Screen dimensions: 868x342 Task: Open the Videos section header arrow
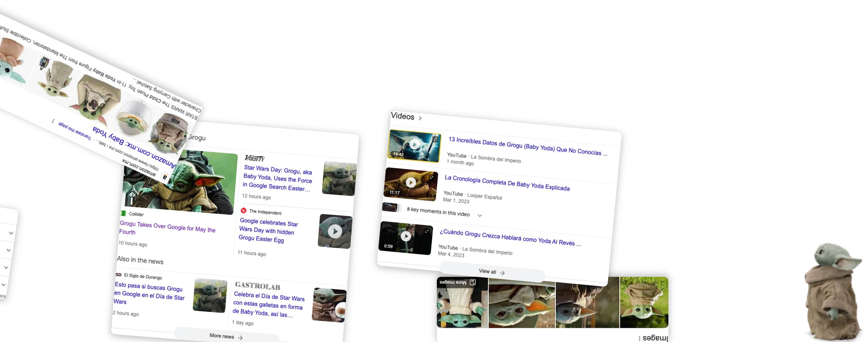420,118
